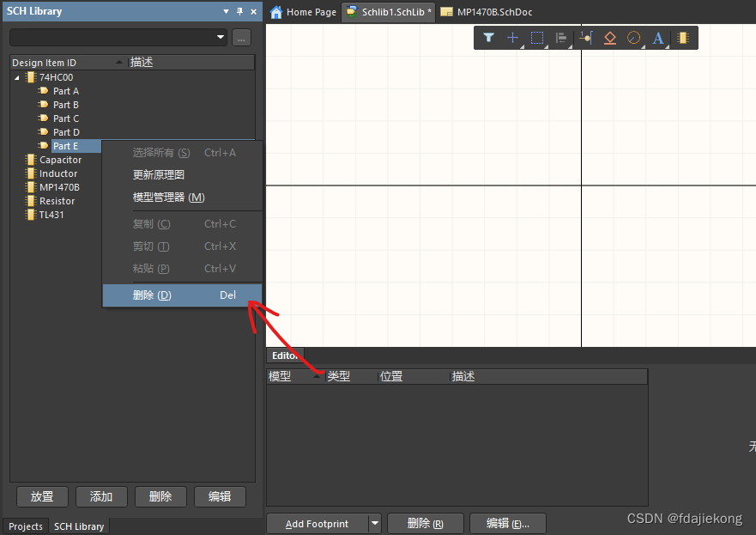Click the orange circle/arc tool icon
The image size is (756, 535).
click(633, 38)
